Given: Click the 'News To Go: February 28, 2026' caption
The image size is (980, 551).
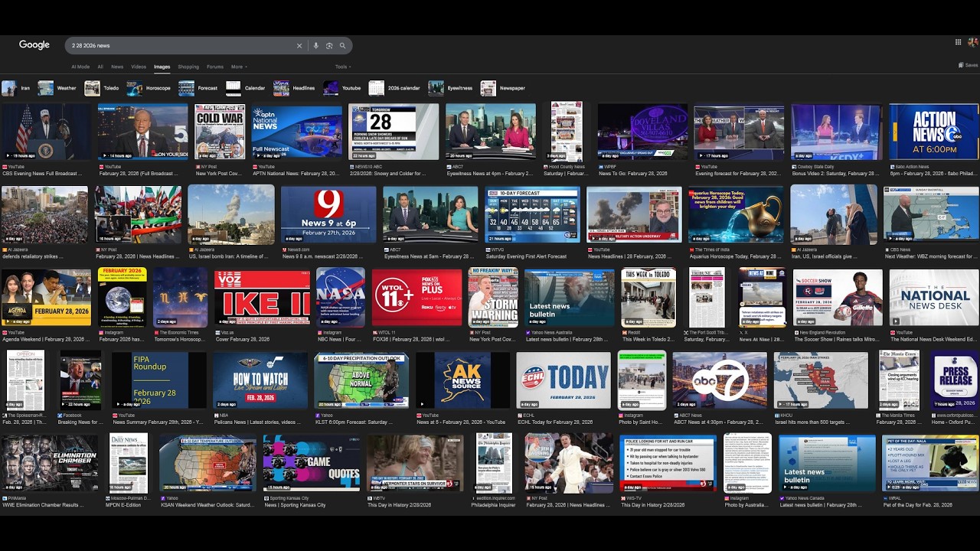Looking at the screenshot, I should (x=633, y=174).
